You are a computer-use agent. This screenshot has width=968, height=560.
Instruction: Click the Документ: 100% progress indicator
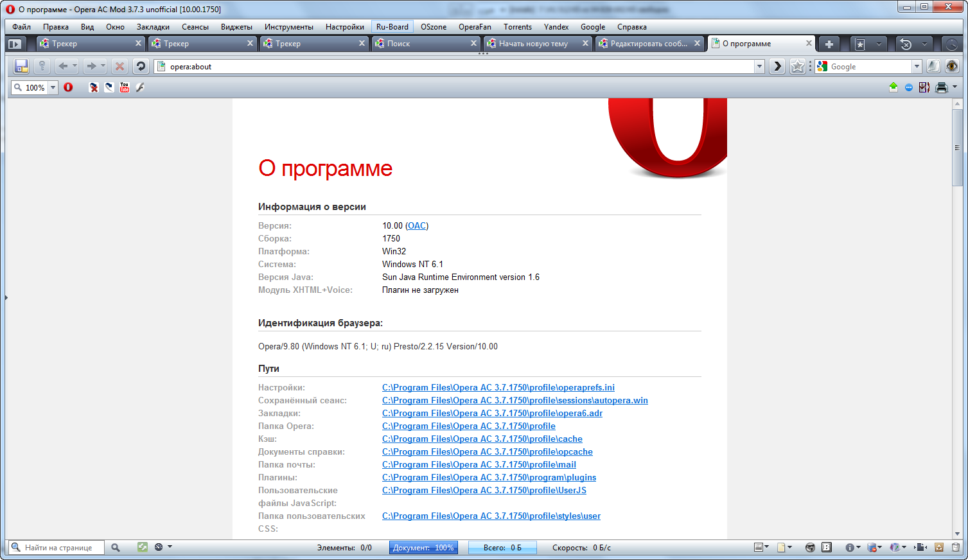(423, 547)
